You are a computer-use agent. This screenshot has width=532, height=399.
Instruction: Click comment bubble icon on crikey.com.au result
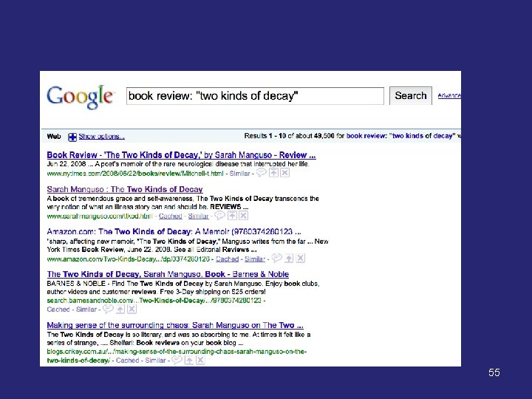click(x=177, y=360)
